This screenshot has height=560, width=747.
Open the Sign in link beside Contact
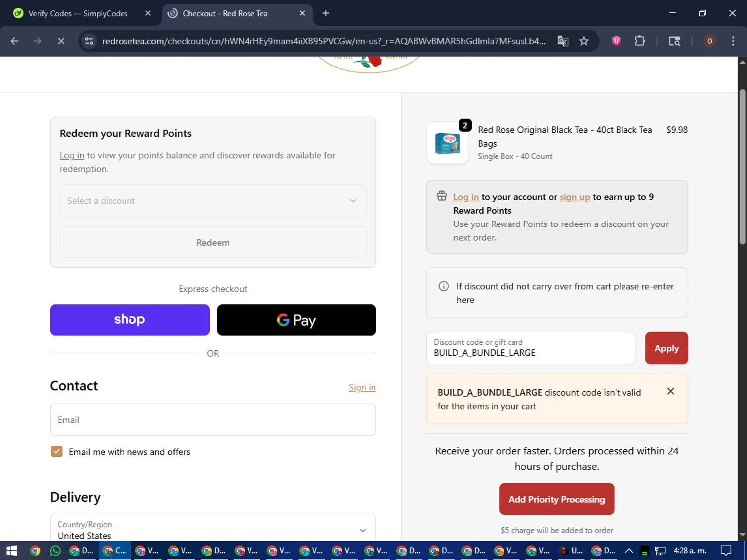[362, 387]
